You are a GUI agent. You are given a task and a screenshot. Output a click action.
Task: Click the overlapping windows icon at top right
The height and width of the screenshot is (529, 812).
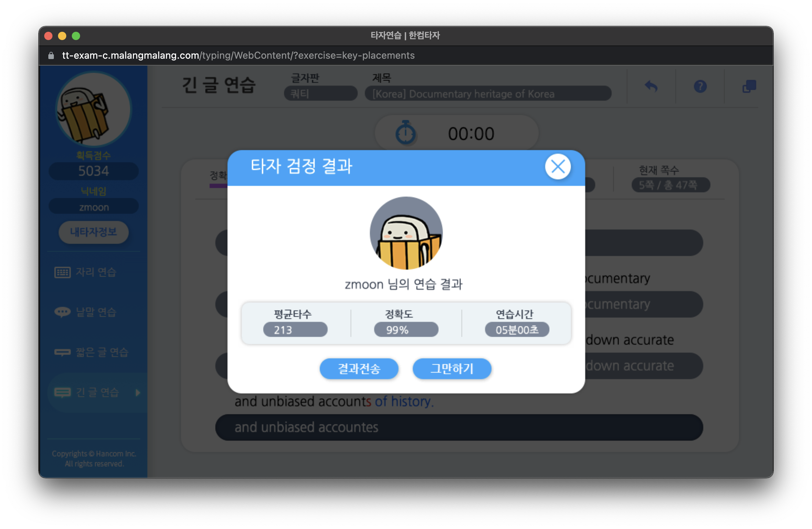pyautogui.click(x=749, y=86)
